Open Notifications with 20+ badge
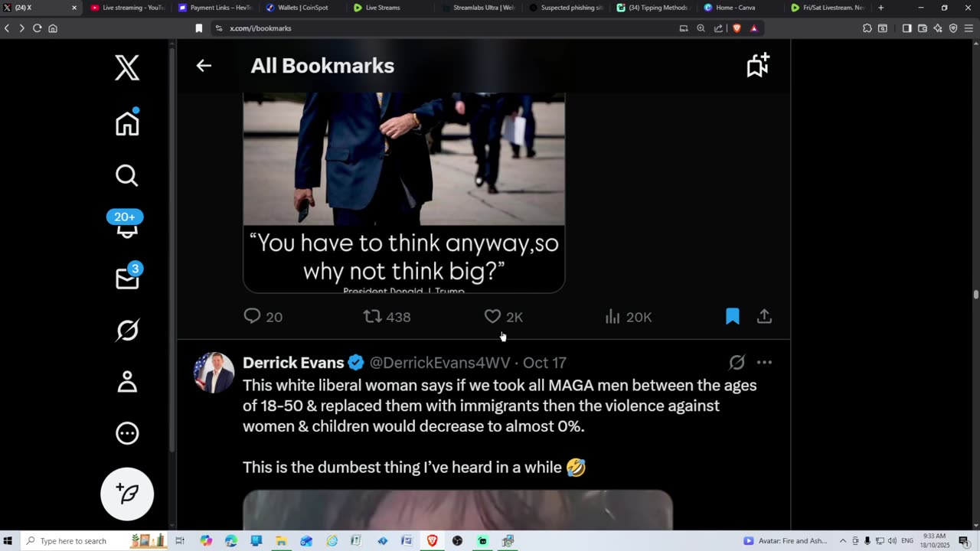The image size is (980, 551). pos(126,223)
